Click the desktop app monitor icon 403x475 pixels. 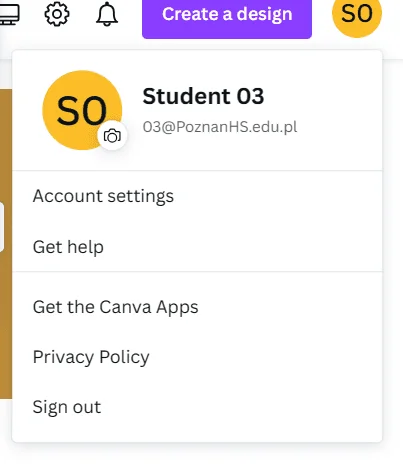(9, 14)
